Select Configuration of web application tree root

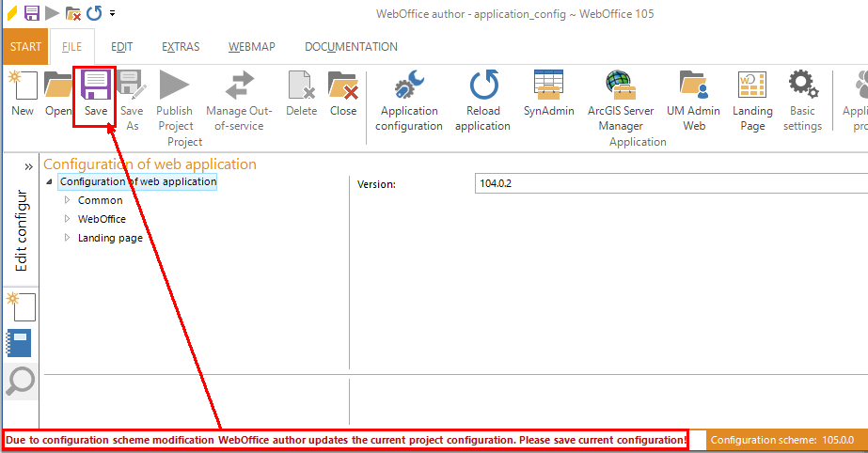[137, 181]
